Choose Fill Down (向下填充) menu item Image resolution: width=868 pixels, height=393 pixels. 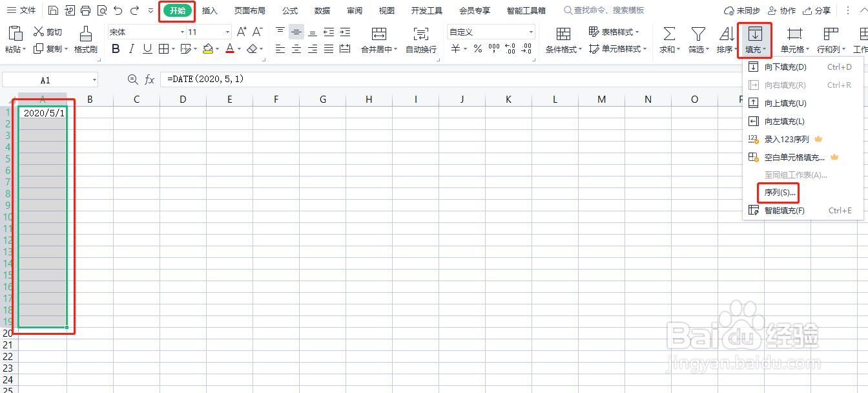coord(803,67)
